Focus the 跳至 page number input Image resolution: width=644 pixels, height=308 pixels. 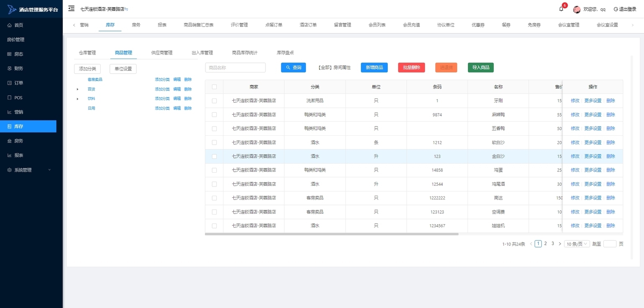point(610,244)
